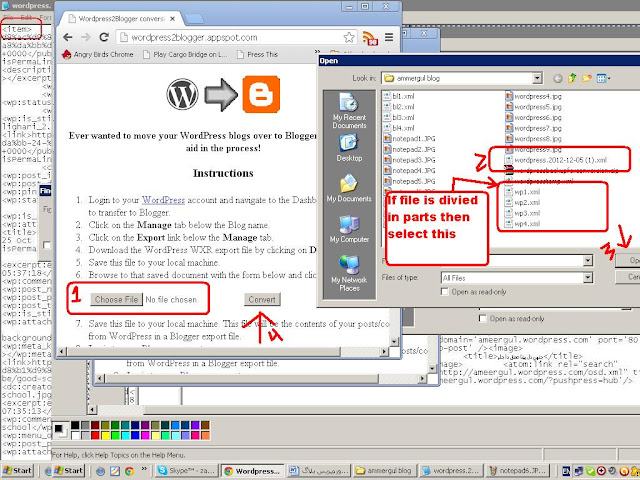
Task: Switch to wordpress.2... taskbar item
Action: tap(451, 471)
